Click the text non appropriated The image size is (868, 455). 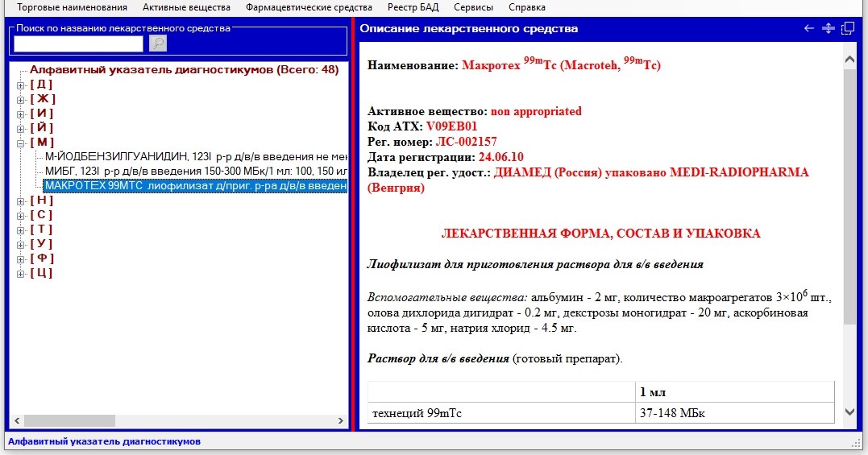pos(536,111)
